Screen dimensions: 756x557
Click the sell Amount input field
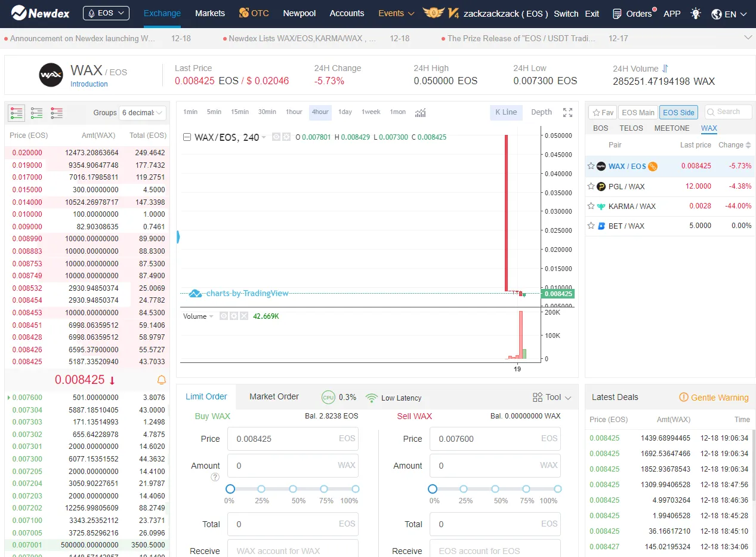point(495,466)
